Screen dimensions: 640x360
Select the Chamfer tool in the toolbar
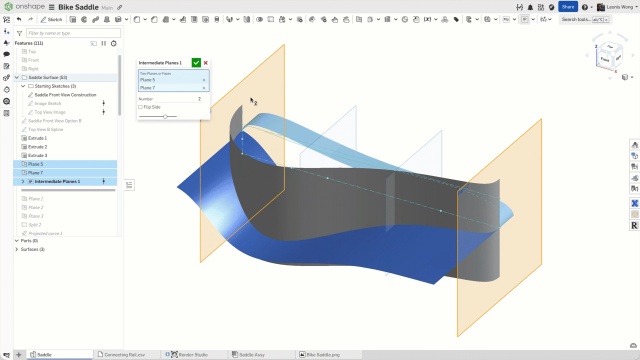click(154, 19)
